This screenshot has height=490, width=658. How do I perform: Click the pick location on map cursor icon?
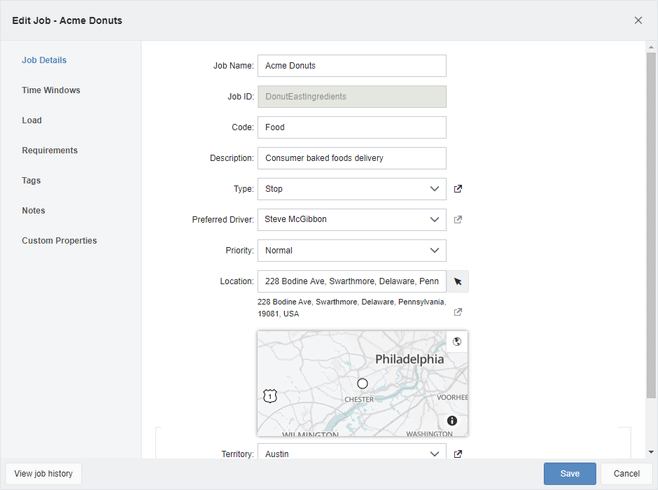(x=458, y=281)
